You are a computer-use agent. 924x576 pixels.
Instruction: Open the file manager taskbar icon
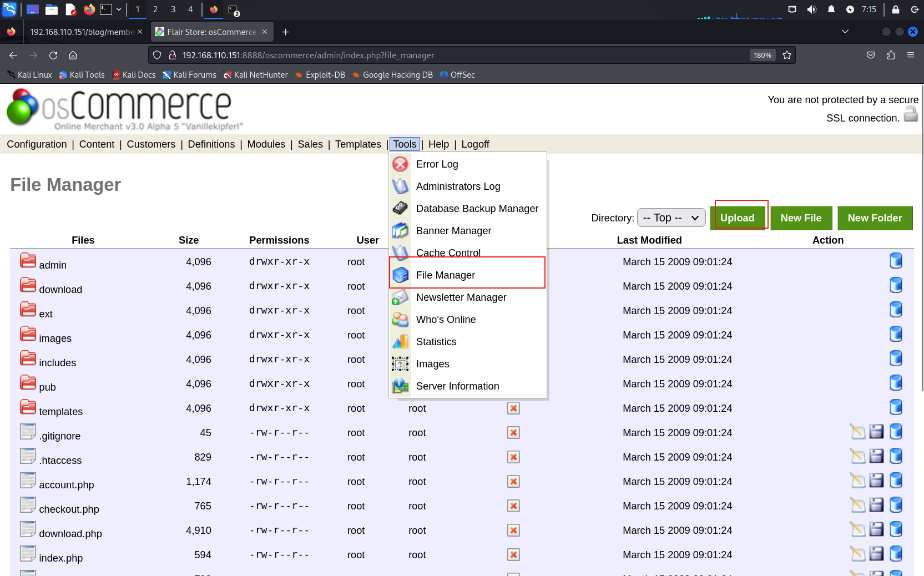pos(52,9)
